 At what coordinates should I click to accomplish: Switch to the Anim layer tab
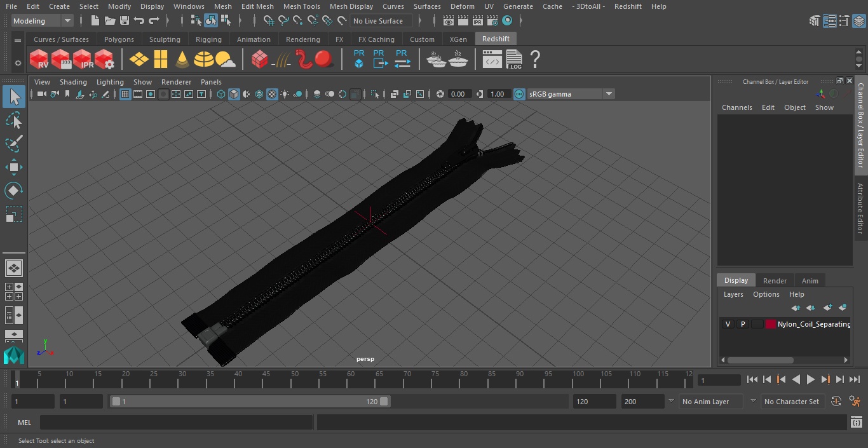[x=810, y=281]
